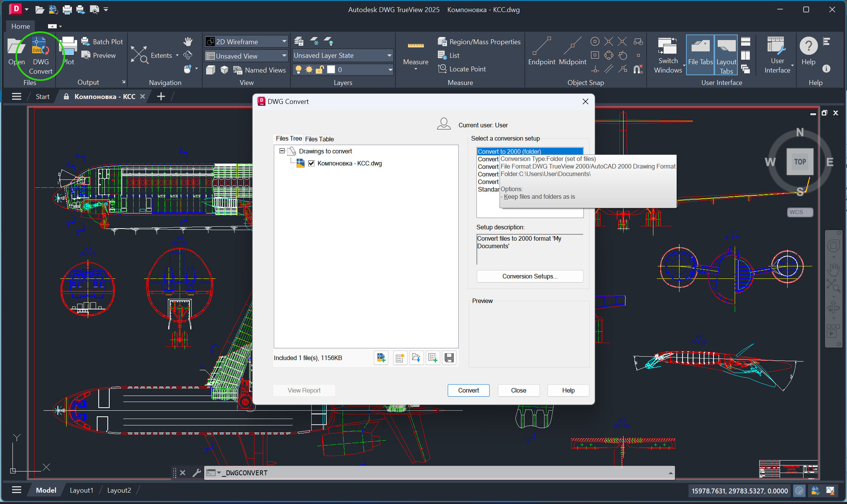Open the User Interface settings icon
This screenshot has height=504, width=847.
pos(777,46)
